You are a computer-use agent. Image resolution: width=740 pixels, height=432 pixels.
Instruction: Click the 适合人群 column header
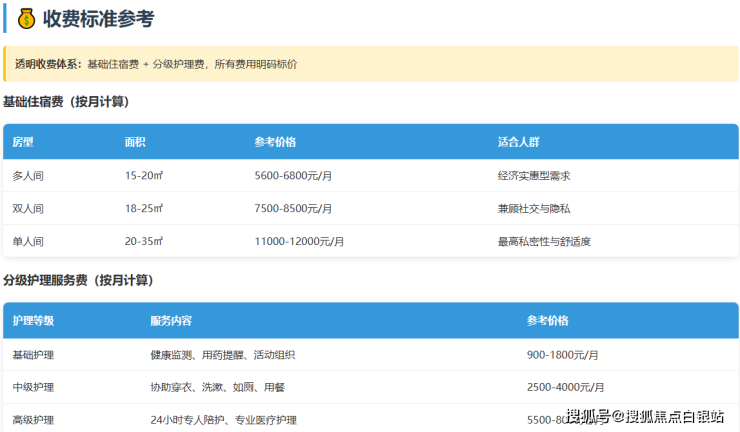tap(519, 142)
